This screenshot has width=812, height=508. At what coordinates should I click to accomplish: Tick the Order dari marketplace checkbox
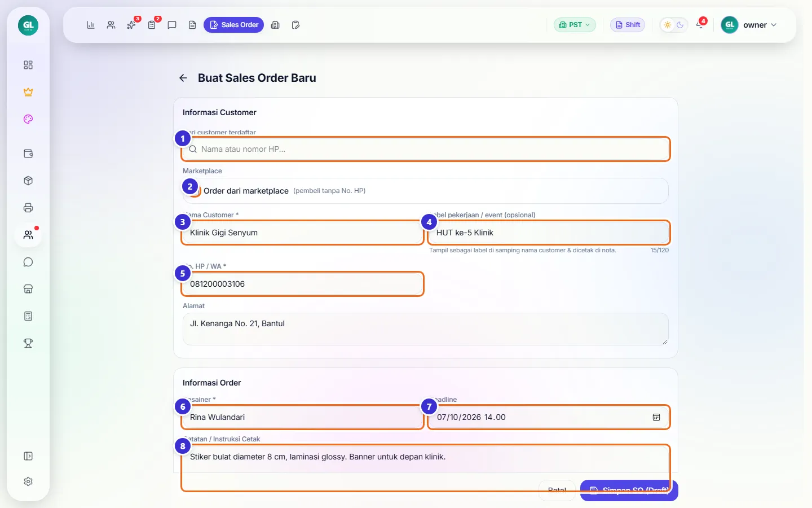pyautogui.click(x=195, y=191)
